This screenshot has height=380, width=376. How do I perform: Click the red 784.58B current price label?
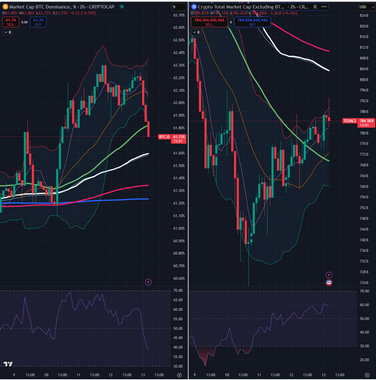pyautogui.click(x=366, y=123)
